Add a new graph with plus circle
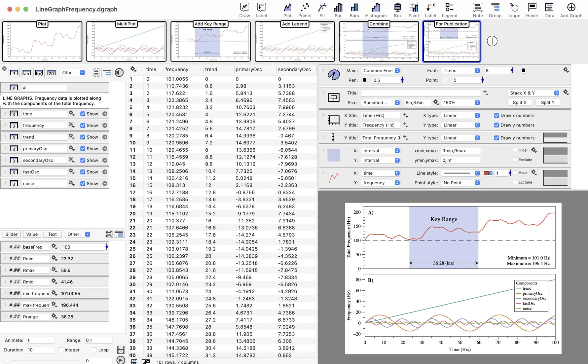 click(492, 41)
